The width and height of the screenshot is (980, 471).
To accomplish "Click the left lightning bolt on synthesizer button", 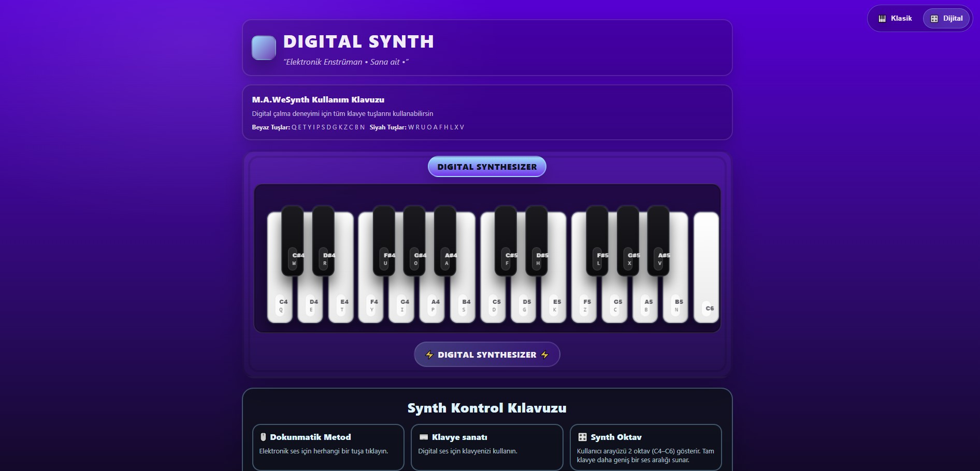I will [430, 355].
